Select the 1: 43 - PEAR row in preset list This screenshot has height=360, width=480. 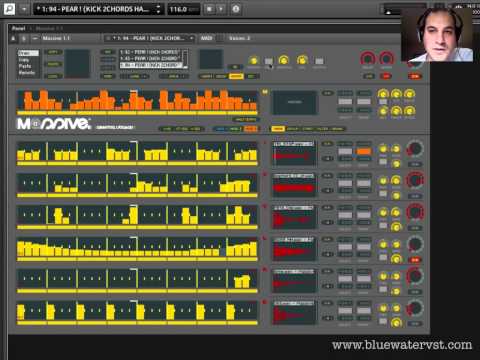pyautogui.click(x=150, y=58)
